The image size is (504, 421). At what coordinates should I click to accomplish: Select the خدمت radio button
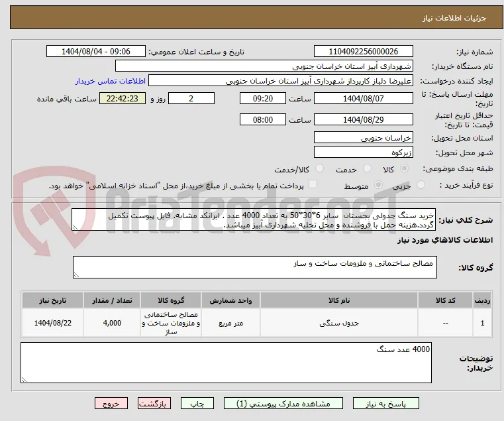tap(367, 168)
